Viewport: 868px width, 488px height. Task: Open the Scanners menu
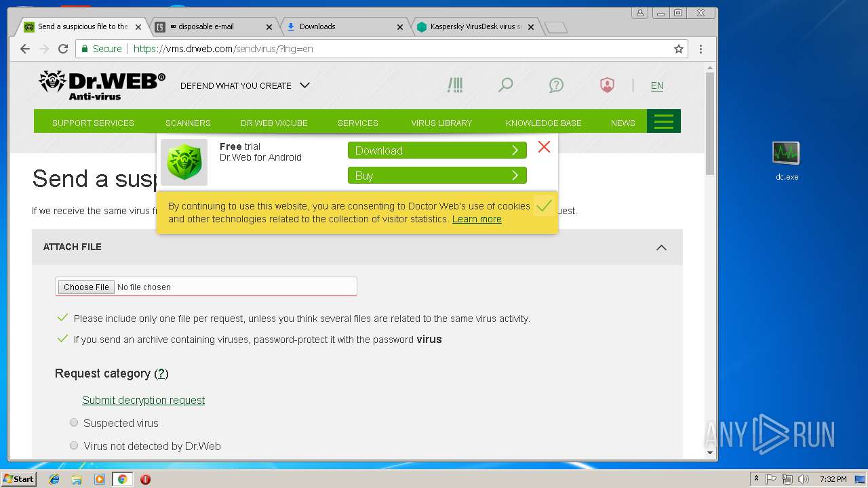[x=188, y=123]
